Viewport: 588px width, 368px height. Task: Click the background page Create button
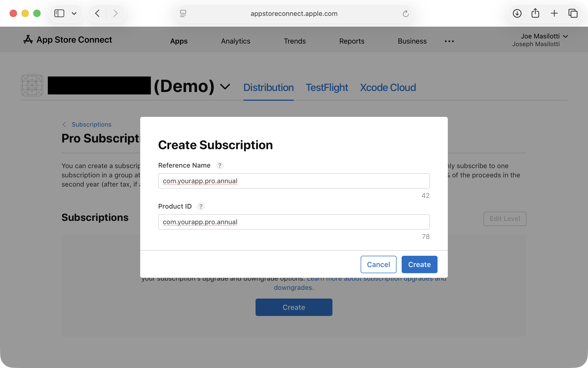pyautogui.click(x=294, y=307)
